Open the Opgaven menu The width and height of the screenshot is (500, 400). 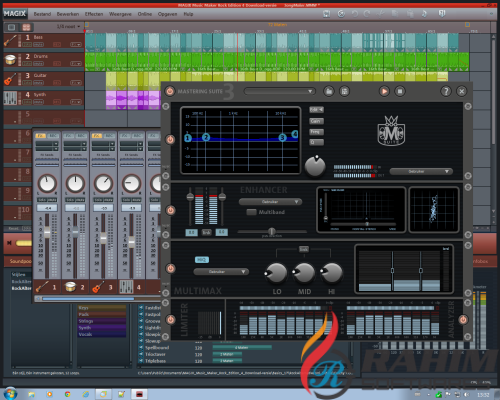pos(167,14)
